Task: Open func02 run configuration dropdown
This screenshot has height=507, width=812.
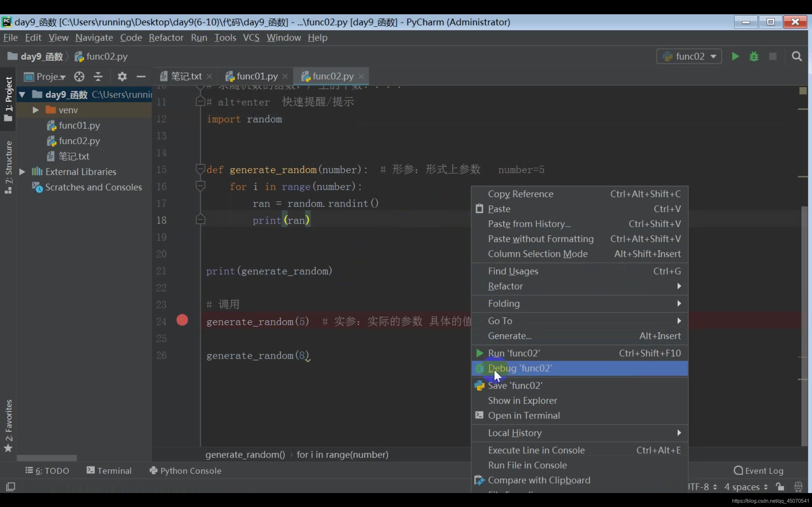Action: tap(689, 56)
